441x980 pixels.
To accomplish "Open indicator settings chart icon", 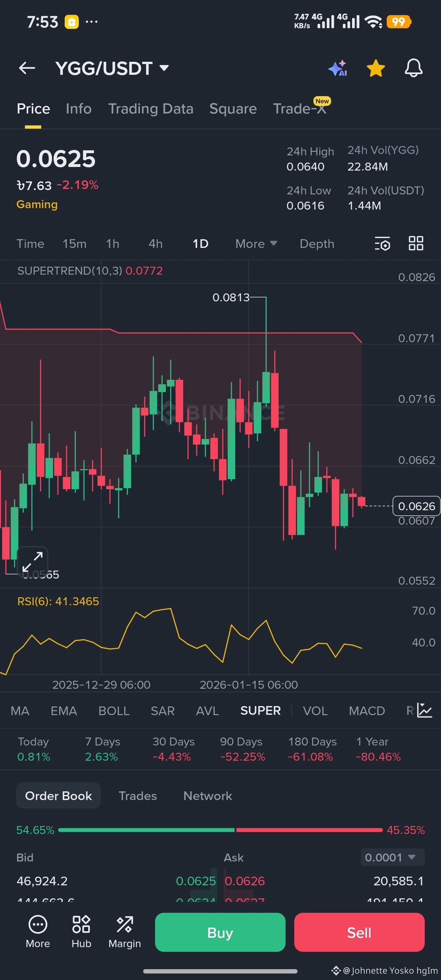I will pos(424,710).
